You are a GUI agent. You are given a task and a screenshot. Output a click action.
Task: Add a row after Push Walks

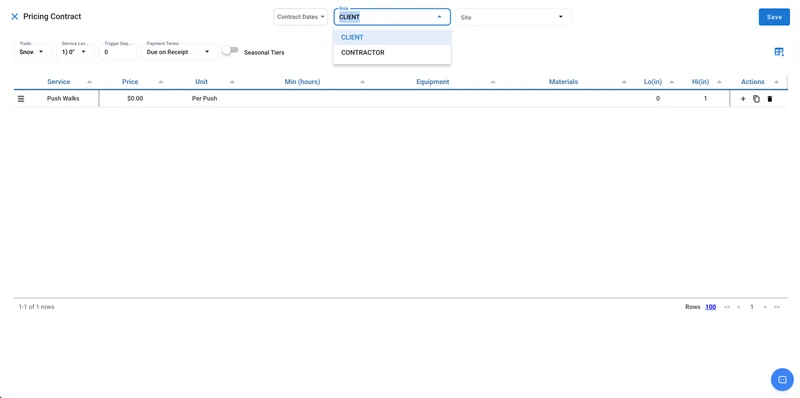[743, 98]
